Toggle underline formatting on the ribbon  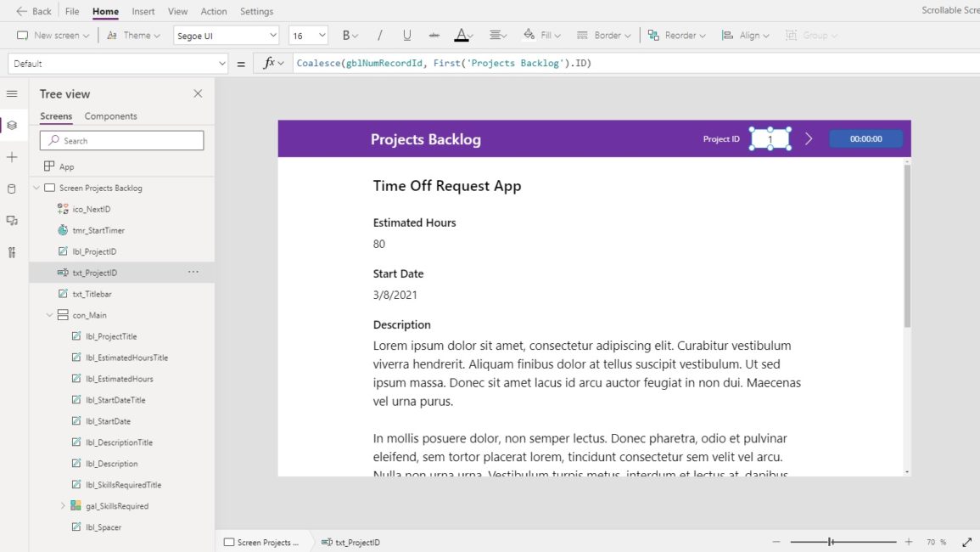[x=406, y=35]
